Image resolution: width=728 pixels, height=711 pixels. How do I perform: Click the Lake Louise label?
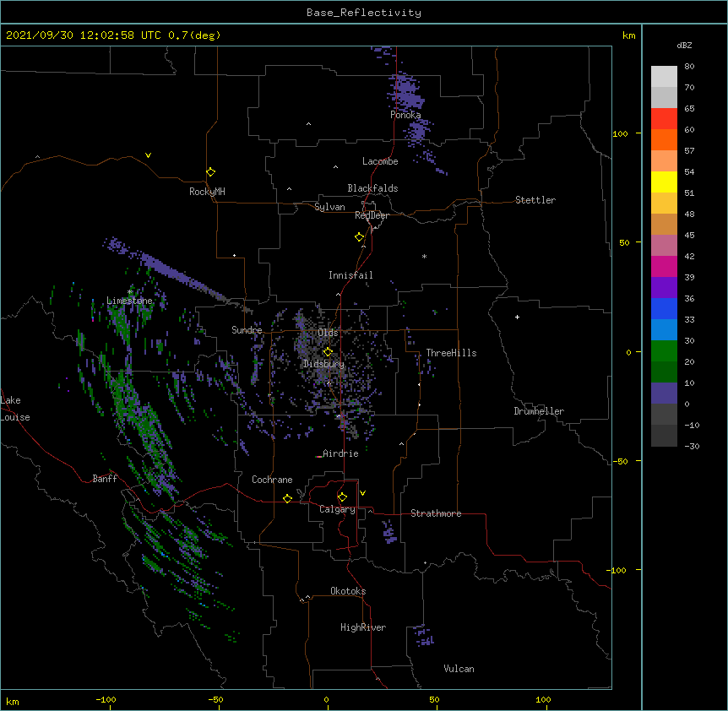tap(15, 409)
